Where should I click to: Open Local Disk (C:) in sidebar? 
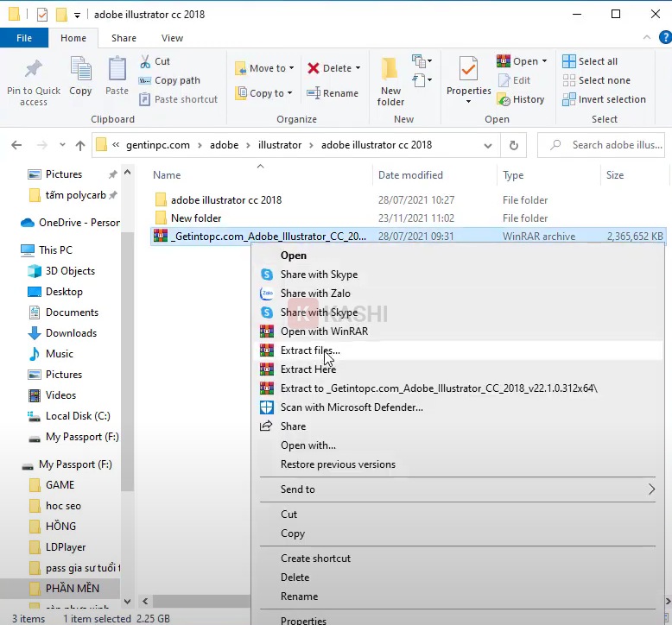pyautogui.click(x=68, y=416)
